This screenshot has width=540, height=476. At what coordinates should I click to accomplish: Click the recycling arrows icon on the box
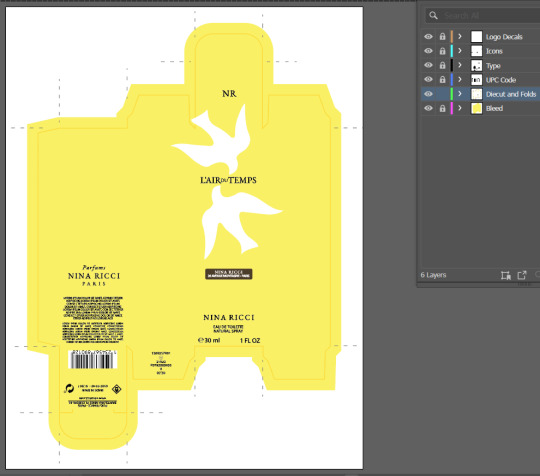69,389
